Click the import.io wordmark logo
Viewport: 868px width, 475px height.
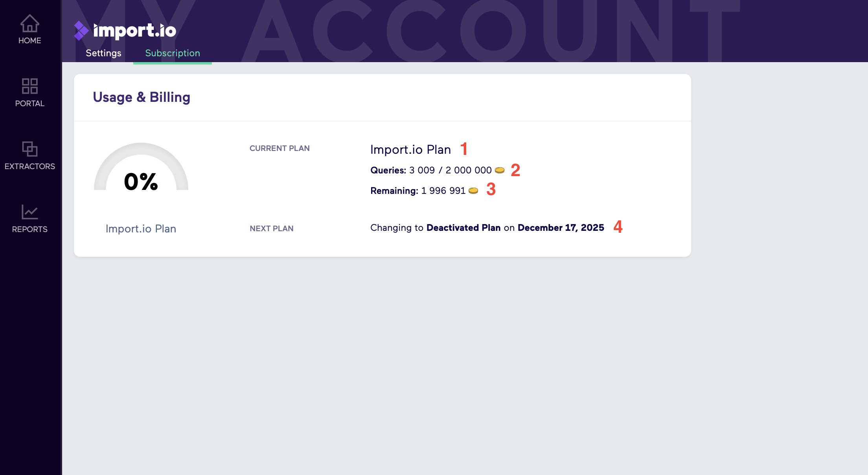(x=134, y=31)
